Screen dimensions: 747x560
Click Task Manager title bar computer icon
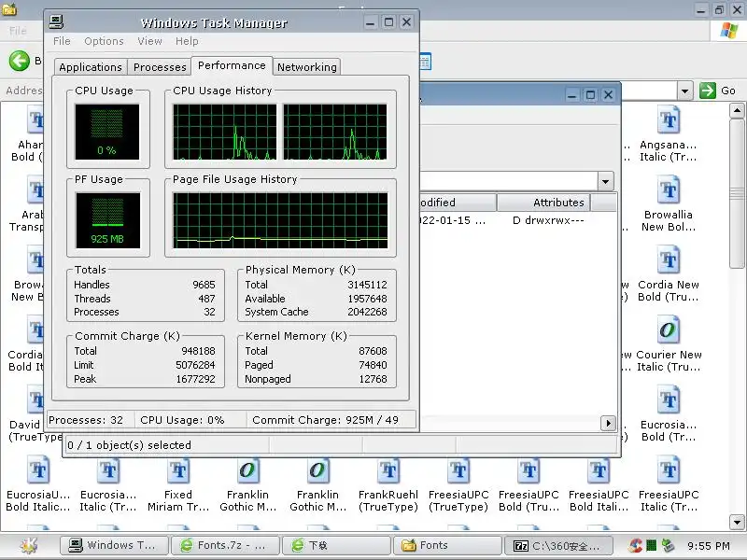[57, 21]
